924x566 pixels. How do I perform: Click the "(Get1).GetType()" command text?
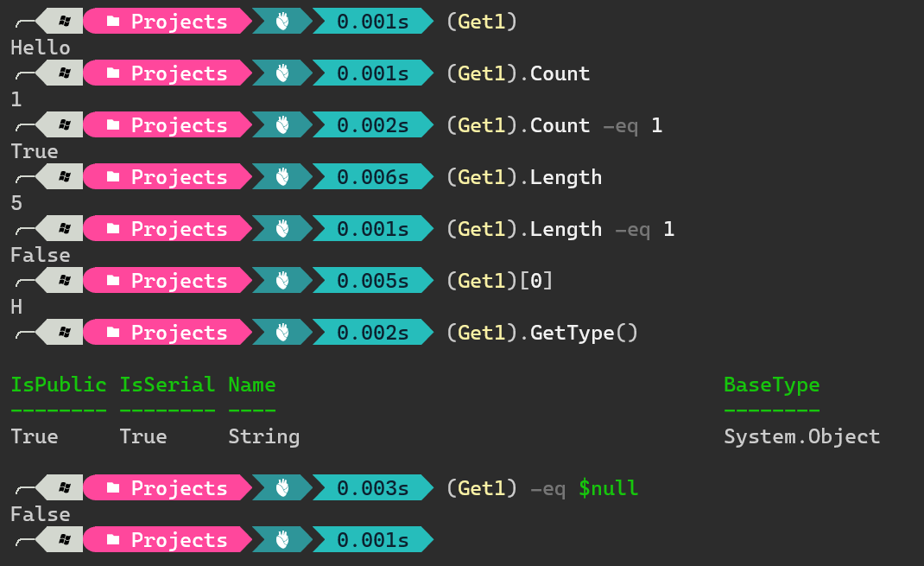[542, 333]
